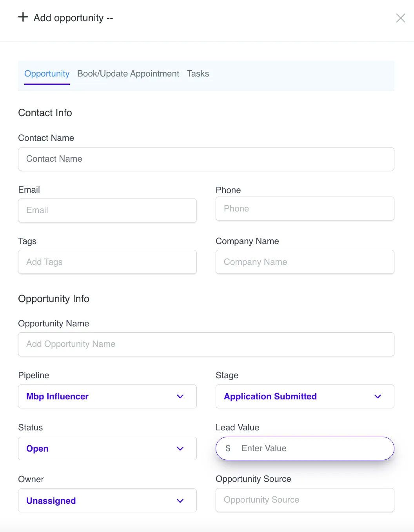Expand the Pipeline dropdown chevron
Image resolution: width=414 pixels, height=532 pixels.
point(180,397)
